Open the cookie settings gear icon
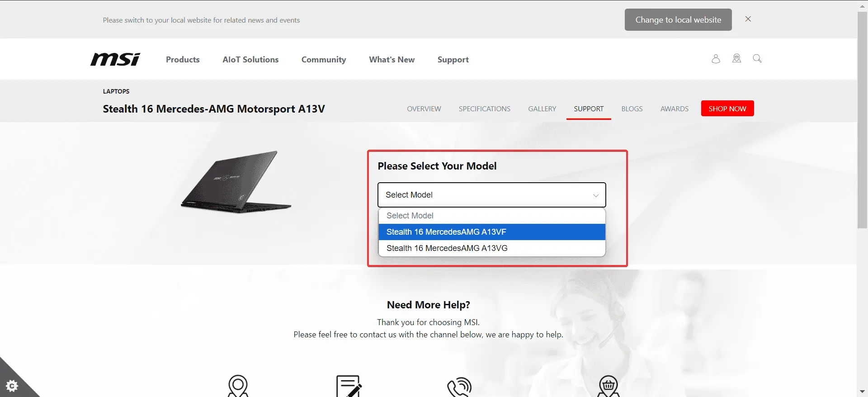 pos(12,386)
